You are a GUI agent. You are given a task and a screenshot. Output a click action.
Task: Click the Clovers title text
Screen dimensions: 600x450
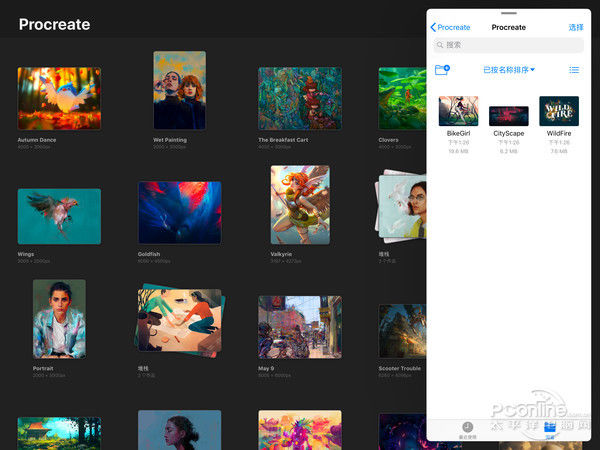click(388, 140)
